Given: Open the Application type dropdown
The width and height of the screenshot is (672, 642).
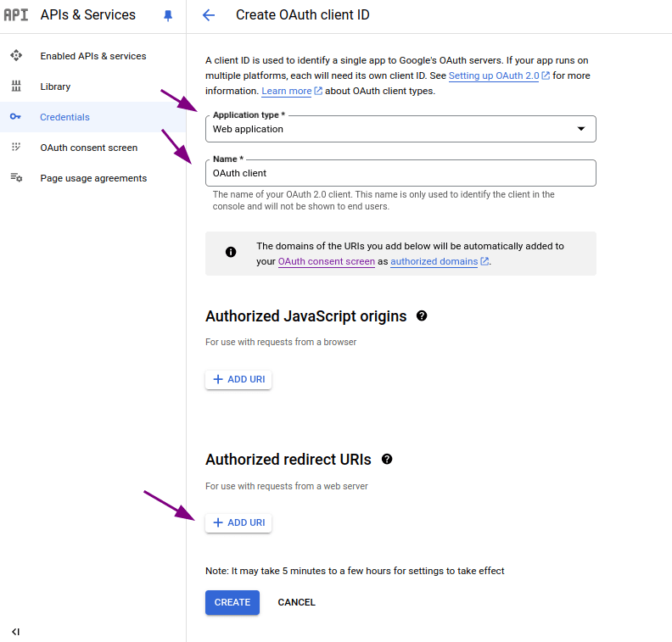Looking at the screenshot, I should point(400,129).
